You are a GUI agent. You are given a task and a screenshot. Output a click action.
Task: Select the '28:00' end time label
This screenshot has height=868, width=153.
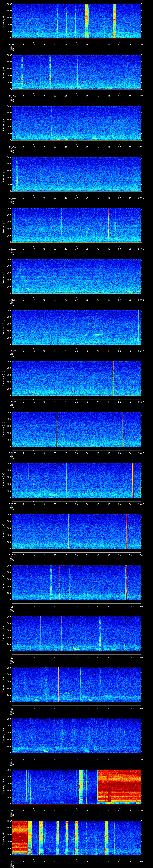141,606
